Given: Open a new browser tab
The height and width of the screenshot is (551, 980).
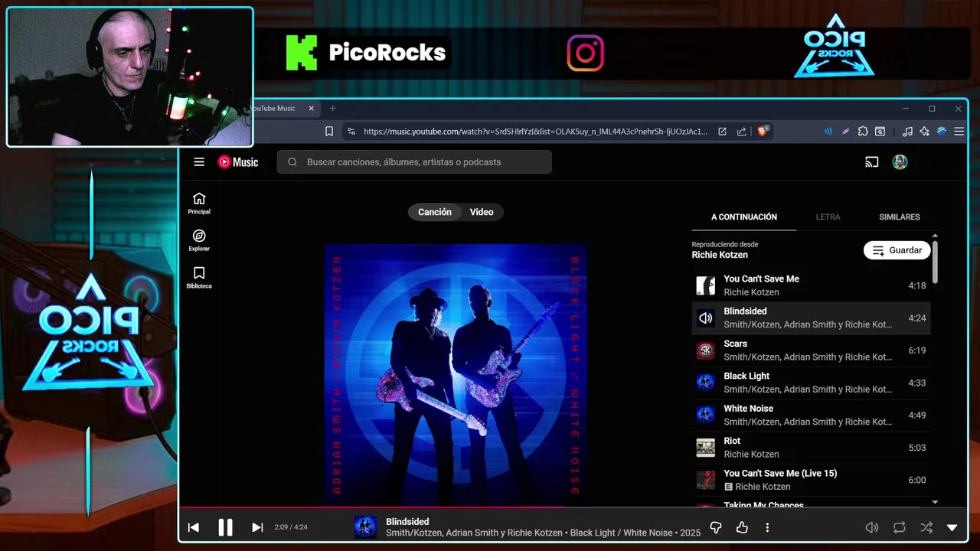Looking at the screenshot, I should tap(332, 109).
